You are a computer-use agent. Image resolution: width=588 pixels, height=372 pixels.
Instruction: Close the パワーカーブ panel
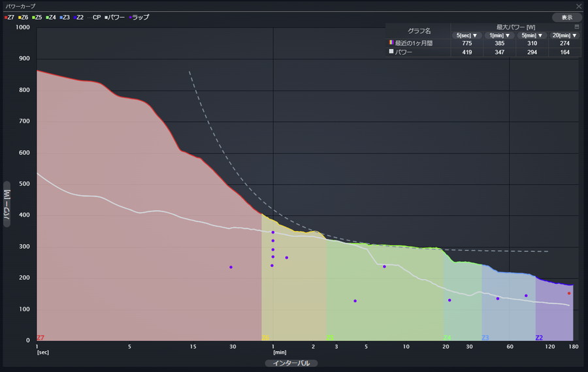pos(578,6)
